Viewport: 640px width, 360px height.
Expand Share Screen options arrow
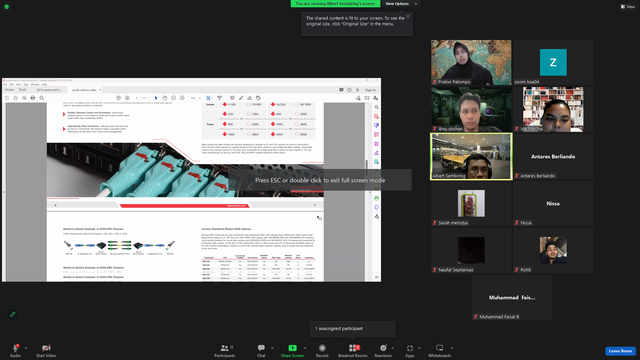304,348
